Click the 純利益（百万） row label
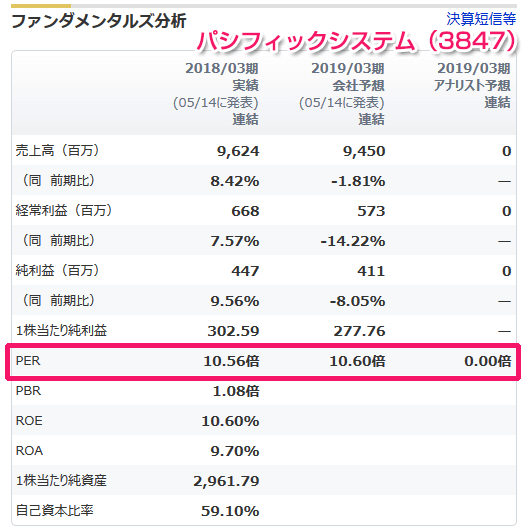This screenshot has height=529, width=528. (x=57, y=271)
